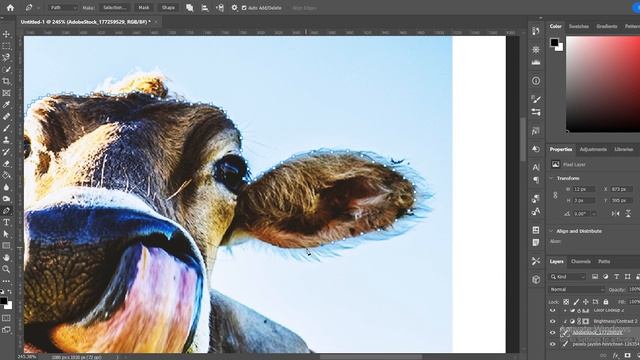640x360 pixels.
Task: Open the Normal blend mode dropdown
Action: [576, 289]
